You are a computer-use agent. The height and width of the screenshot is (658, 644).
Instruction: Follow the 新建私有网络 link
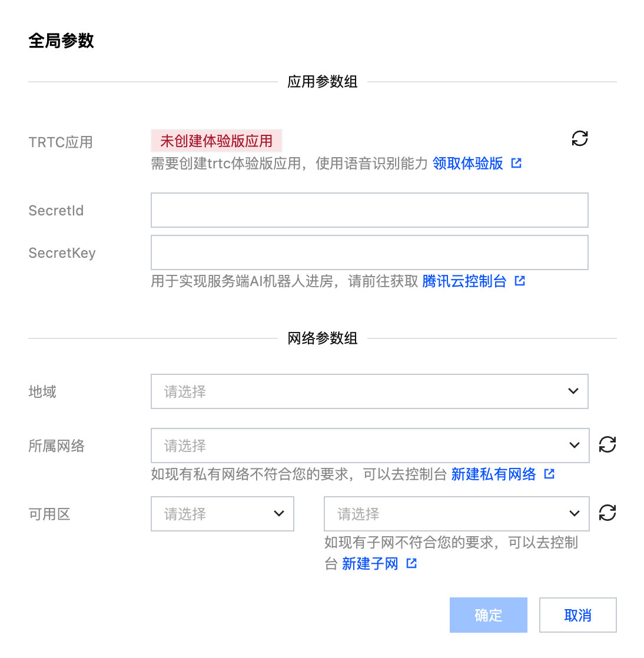(493, 474)
